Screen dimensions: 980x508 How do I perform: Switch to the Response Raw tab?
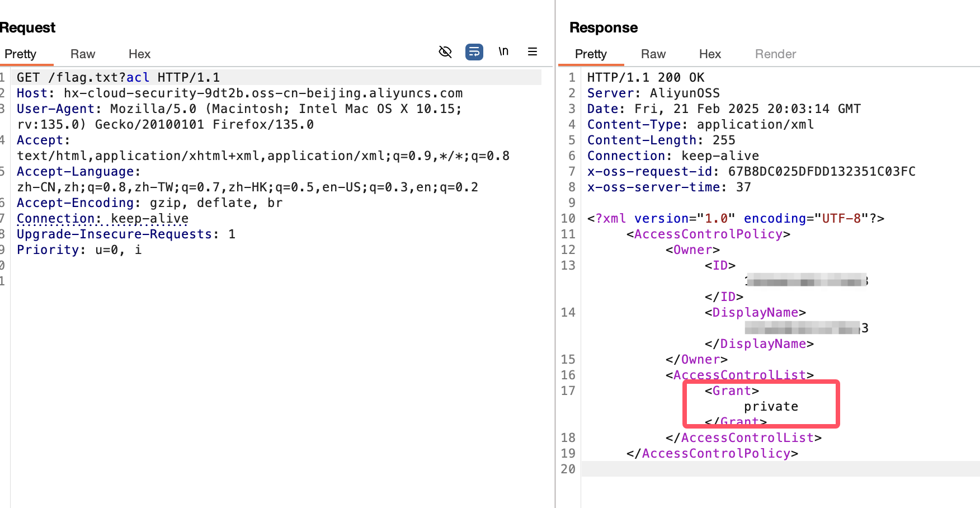point(653,54)
